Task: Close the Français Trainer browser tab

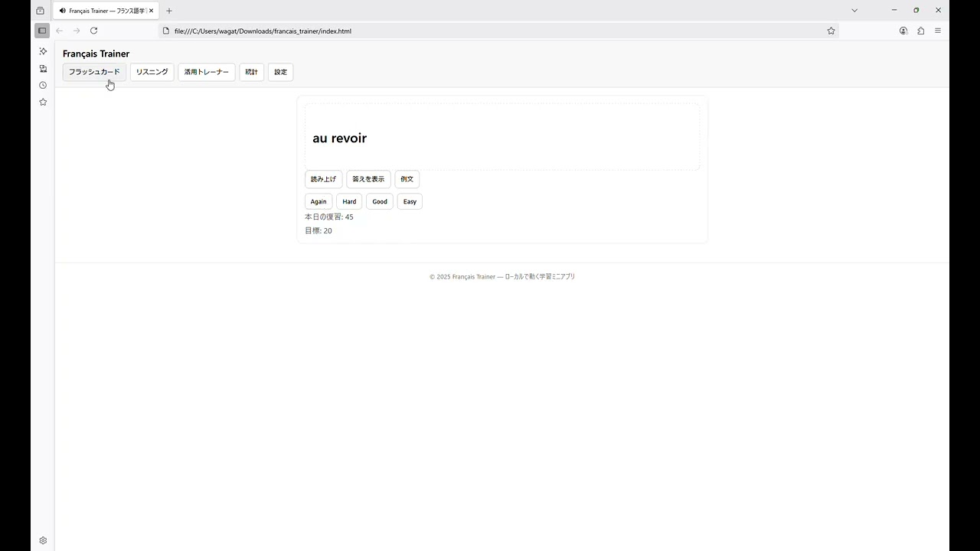Action: [152, 11]
